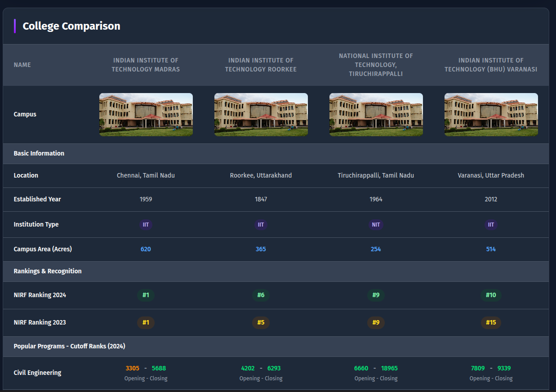Click the IIT badge for IIT Madras
This screenshot has height=392, width=556.
(x=146, y=224)
